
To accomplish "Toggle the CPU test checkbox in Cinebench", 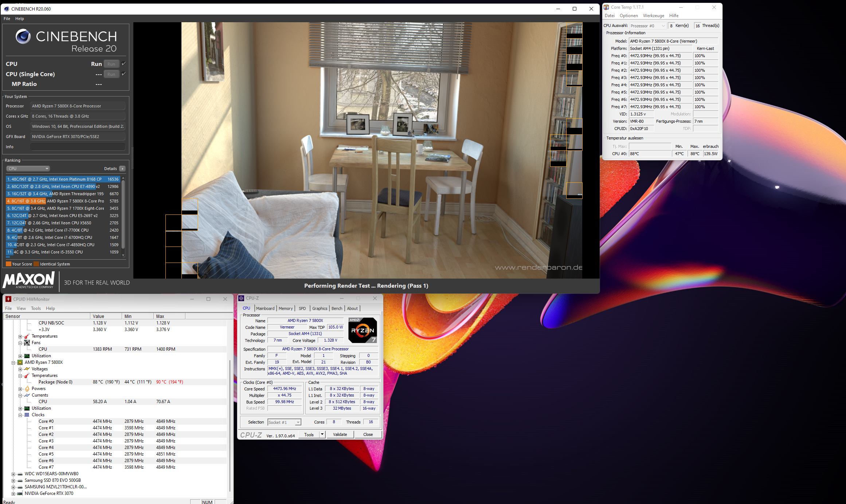I will (124, 64).
